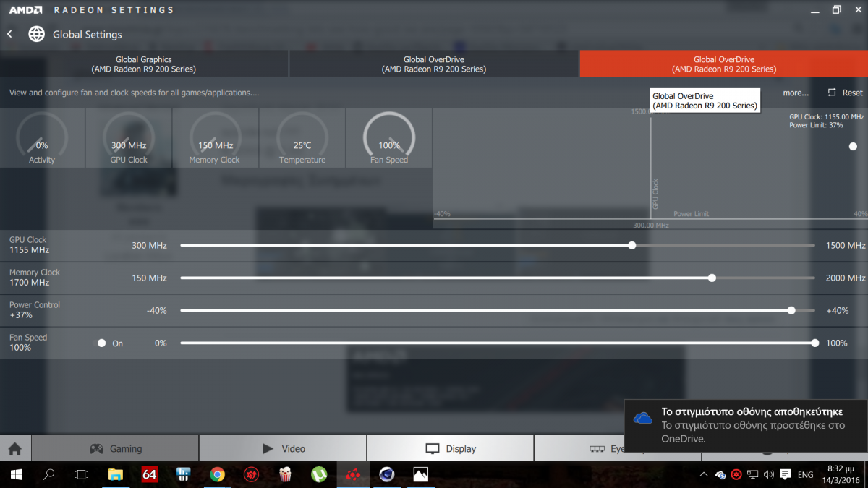Open the Windows Start menu
This screenshot has width=868, height=488.
(x=16, y=475)
